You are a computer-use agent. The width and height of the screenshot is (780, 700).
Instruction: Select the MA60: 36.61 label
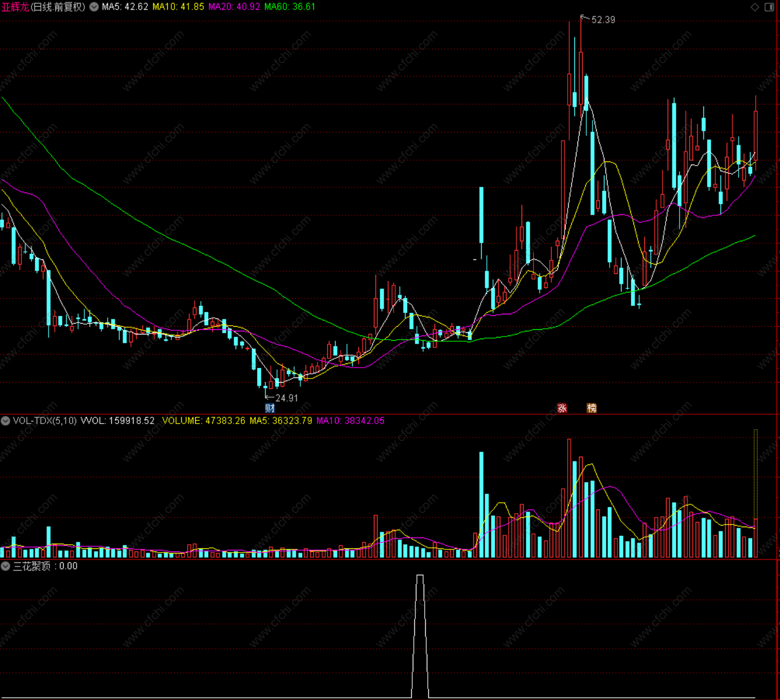pos(290,7)
